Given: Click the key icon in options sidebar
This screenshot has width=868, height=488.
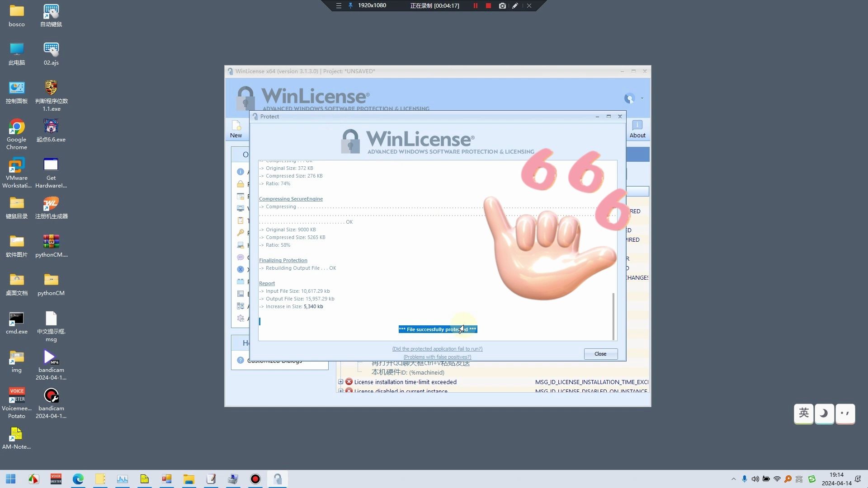Looking at the screenshot, I should coord(241,233).
